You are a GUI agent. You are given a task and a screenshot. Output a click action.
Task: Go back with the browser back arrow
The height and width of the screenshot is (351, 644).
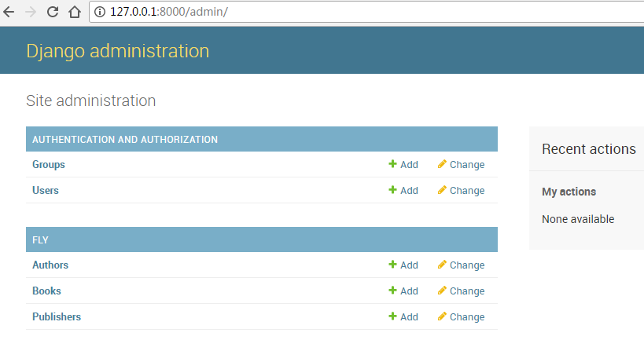9,12
